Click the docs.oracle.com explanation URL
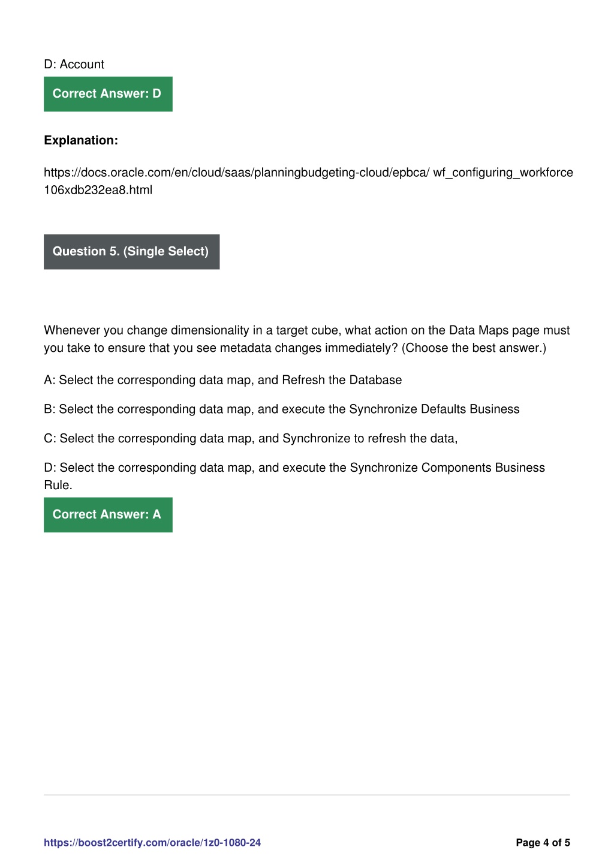 (308, 181)
